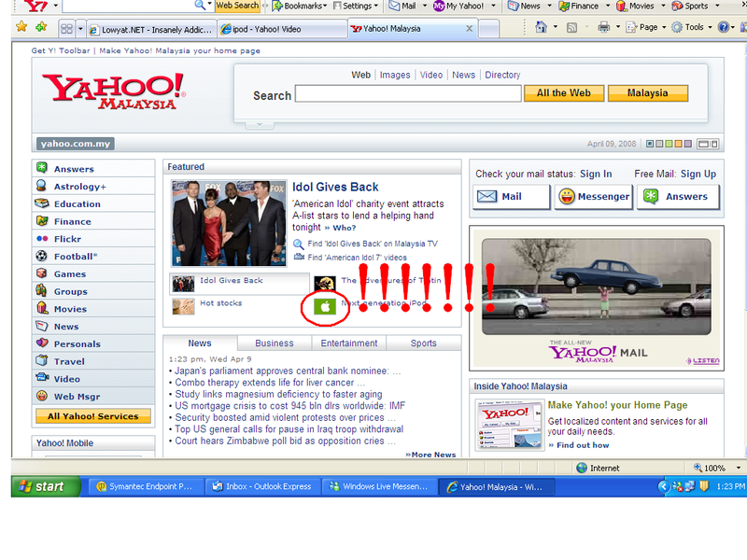Launch Messenger via the smiley icon

[567, 197]
